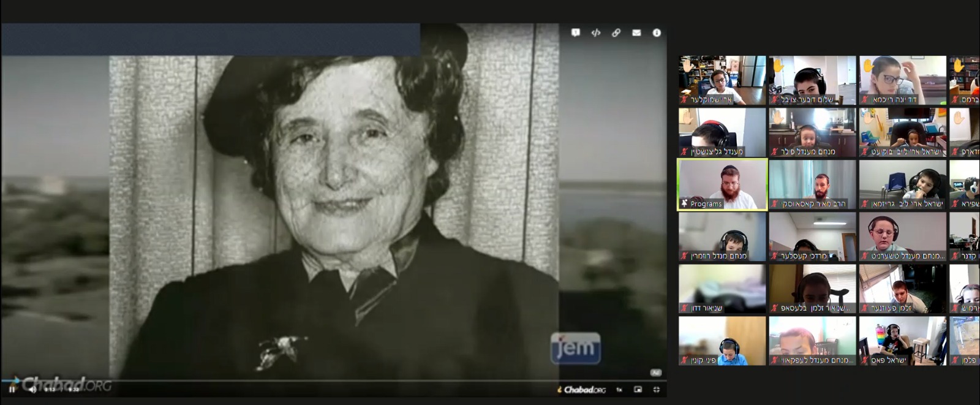Select מנחם מנדל רוזמרין video tile

pyautogui.click(x=722, y=237)
